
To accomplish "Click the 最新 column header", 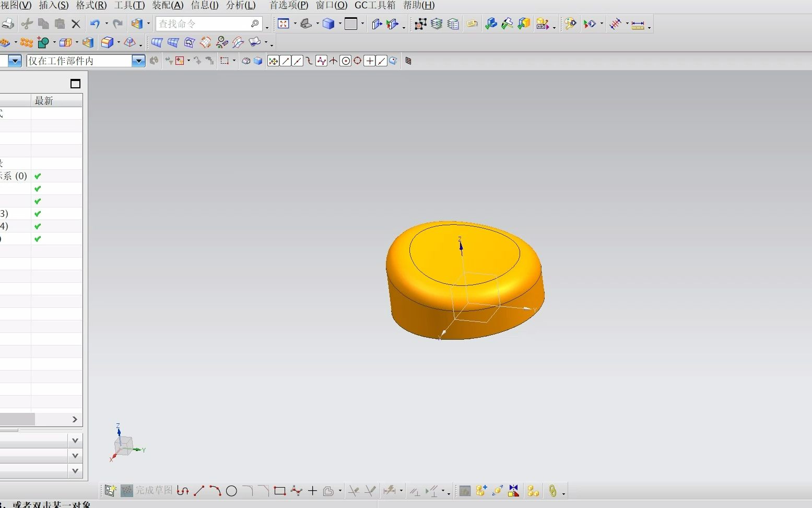I will (x=56, y=100).
